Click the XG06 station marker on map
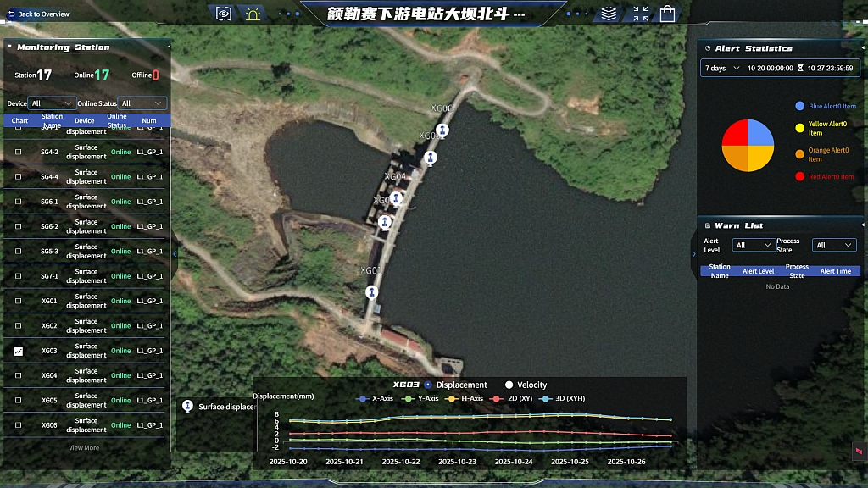Image resolution: width=868 pixels, height=488 pixels. click(442, 130)
